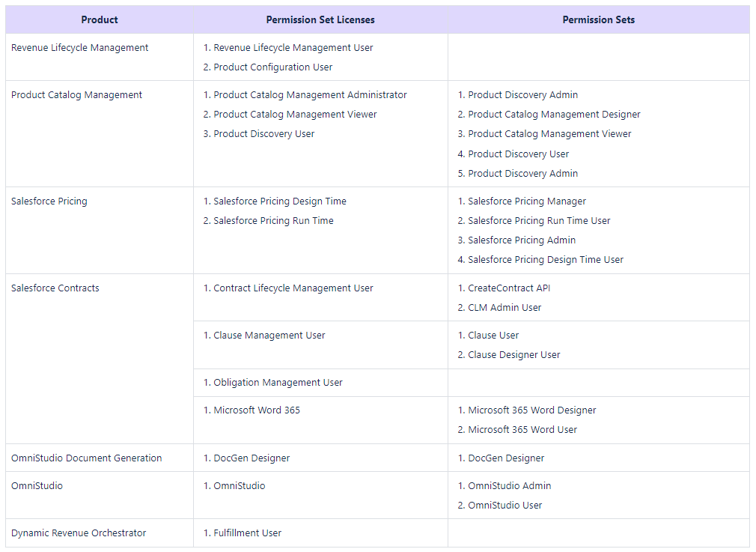Select the Revenue Lifecycle Management product cell
The width and height of the screenshot is (756, 552).
click(100, 57)
